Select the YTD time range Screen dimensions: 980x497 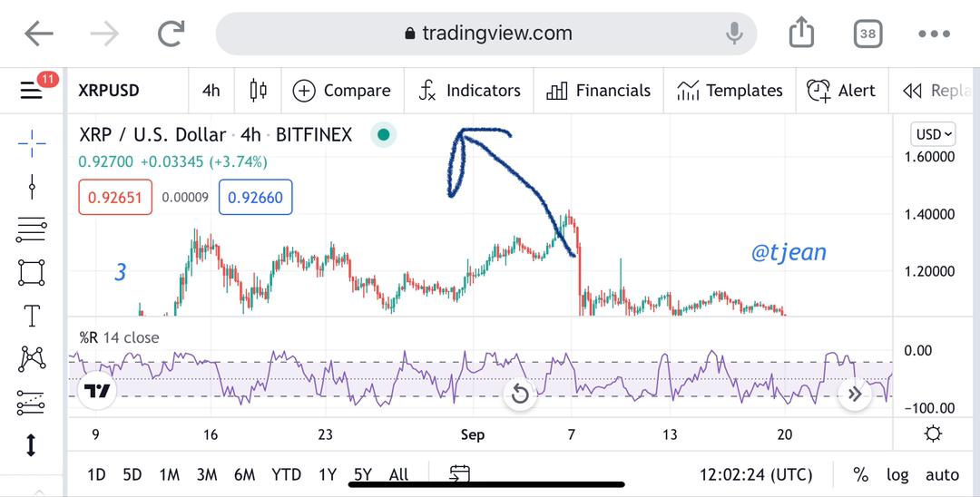[286, 474]
